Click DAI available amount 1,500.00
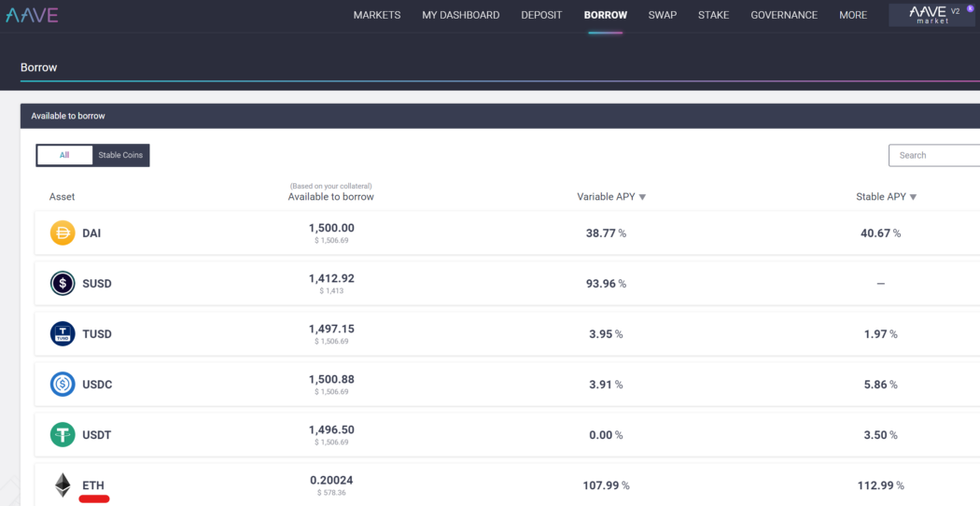 [331, 229]
